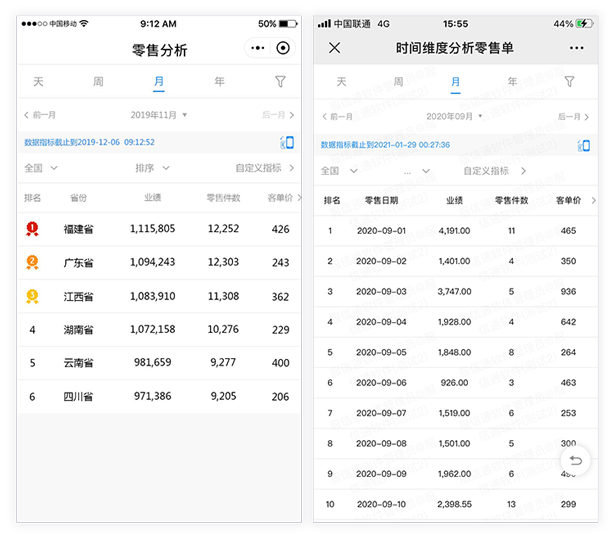
Task: Switch to the 周 tab in 时间维度分析零售单
Action: [x=398, y=81]
